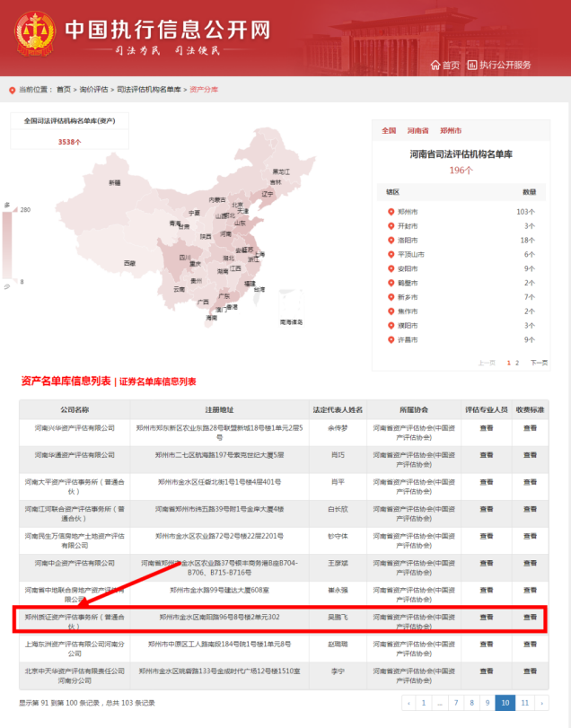Click the pin icon next to 濮阳市

[x=391, y=326]
